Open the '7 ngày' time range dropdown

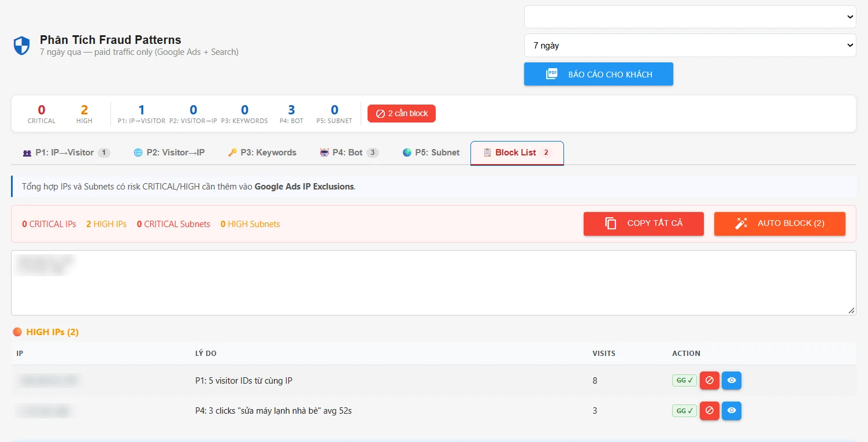(690, 45)
